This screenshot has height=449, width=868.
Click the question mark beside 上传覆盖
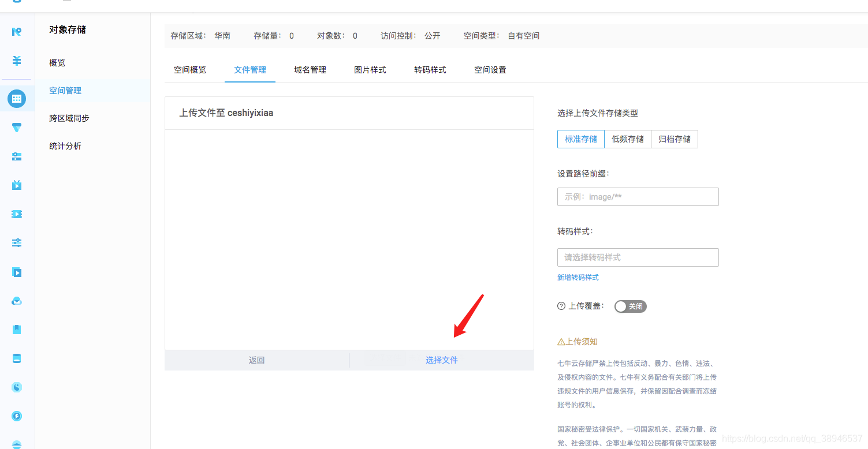561,306
